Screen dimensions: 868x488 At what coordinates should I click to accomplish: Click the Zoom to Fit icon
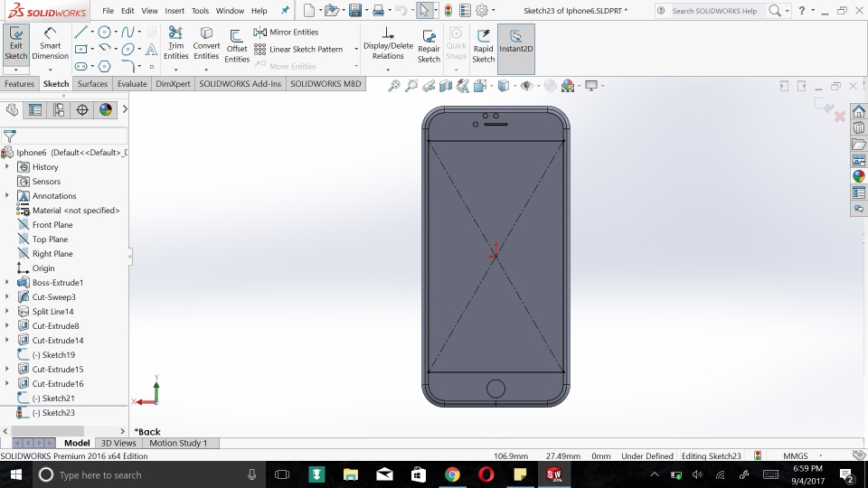(x=393, y=86)
